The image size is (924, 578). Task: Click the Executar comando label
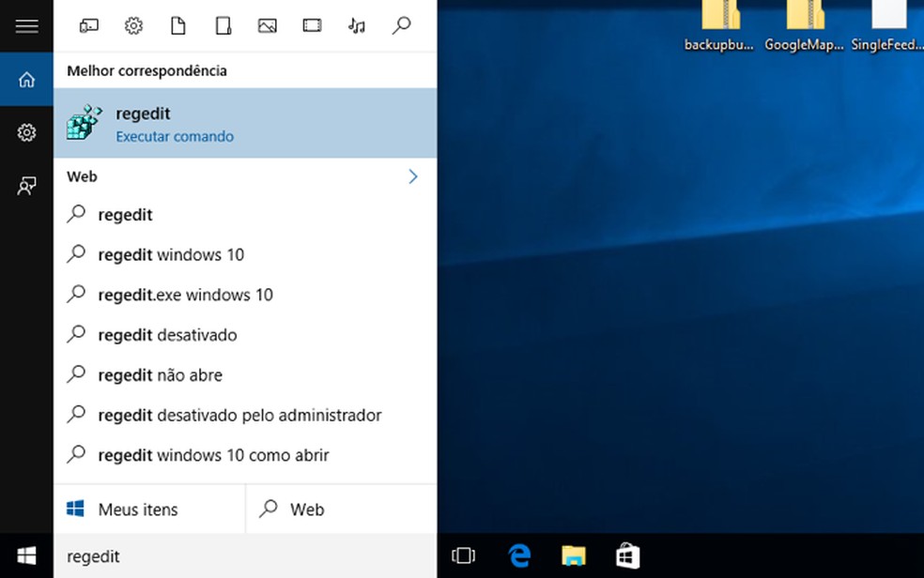coord(175,137)
